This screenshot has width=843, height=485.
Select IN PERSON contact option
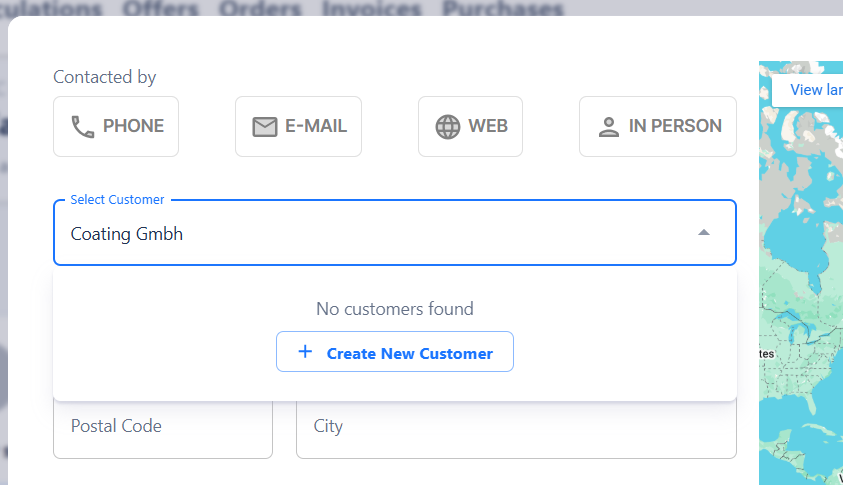coord(657,127)
